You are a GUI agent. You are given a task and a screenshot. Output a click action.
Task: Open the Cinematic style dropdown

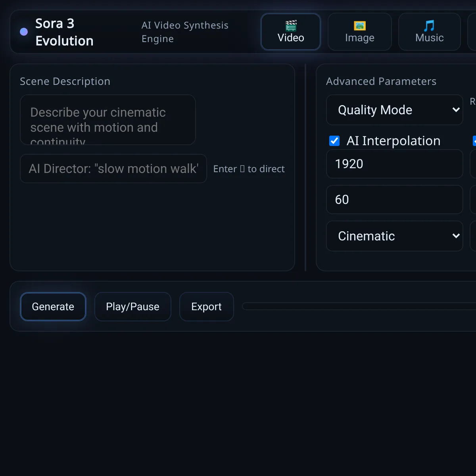tap(395, 236)
